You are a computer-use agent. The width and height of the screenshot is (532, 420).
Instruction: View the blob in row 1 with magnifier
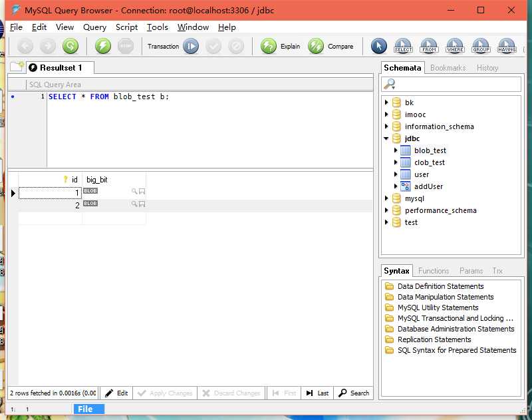pos(134,191)
